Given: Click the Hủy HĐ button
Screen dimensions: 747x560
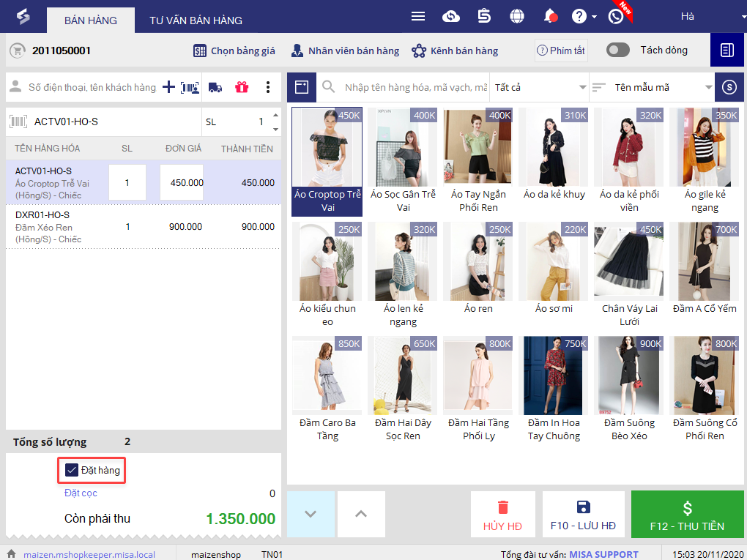Looking at the screenshot, I should (x=502, y=515).
